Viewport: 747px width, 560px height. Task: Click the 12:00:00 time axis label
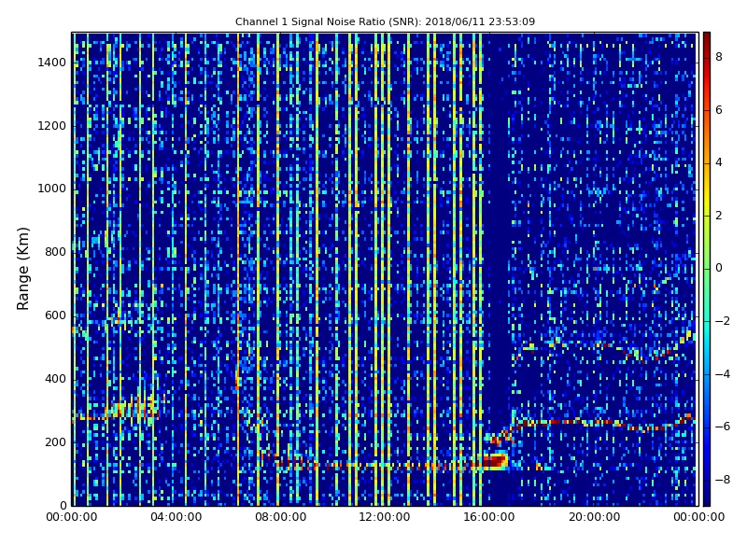pyautogui.click(x=385, y=517)
